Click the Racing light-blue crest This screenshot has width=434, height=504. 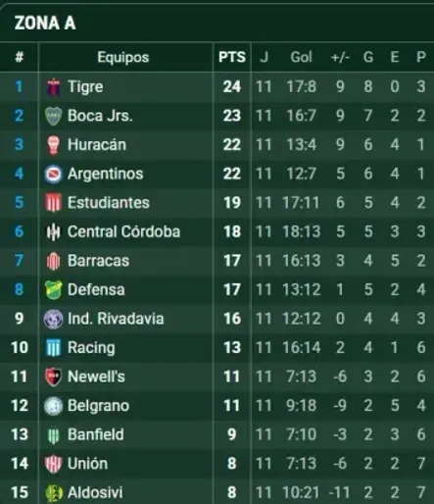(53, 347)
